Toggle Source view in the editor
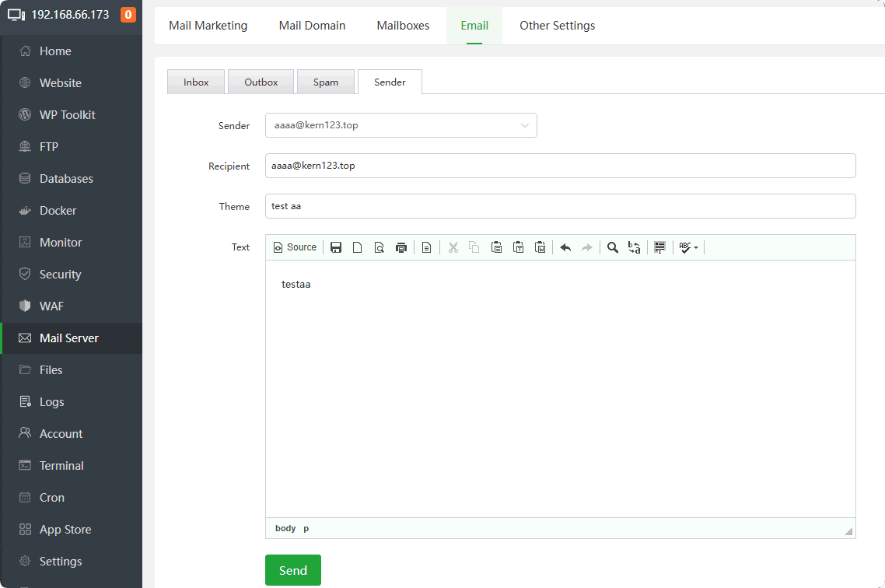The width and height of the screenshot is (885, 588). tap(295, 247)
